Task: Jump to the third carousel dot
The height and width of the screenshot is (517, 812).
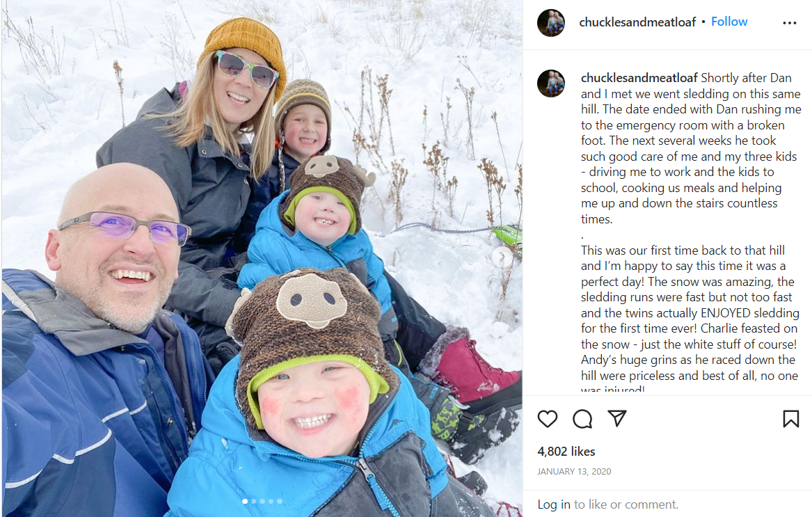Action: point(262,501)
